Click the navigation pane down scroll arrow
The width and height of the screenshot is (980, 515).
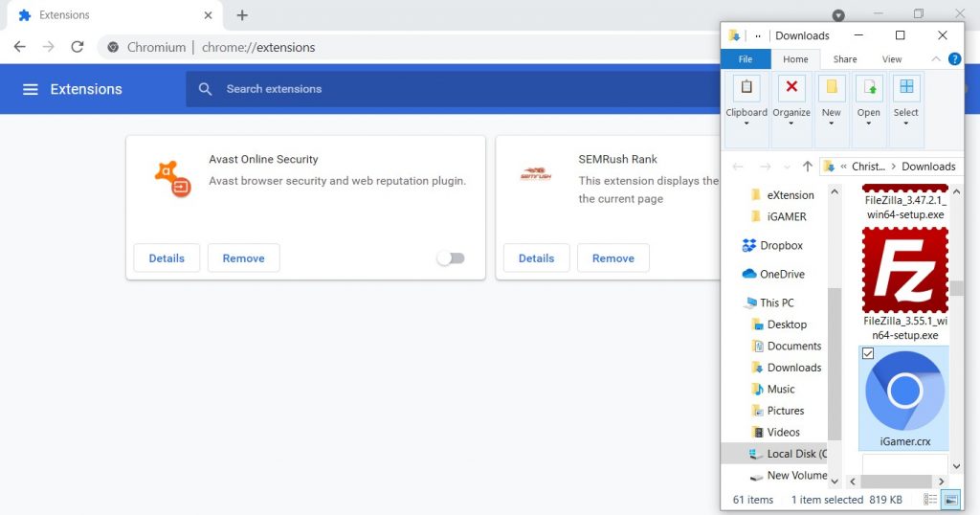[x=835, y=481]
